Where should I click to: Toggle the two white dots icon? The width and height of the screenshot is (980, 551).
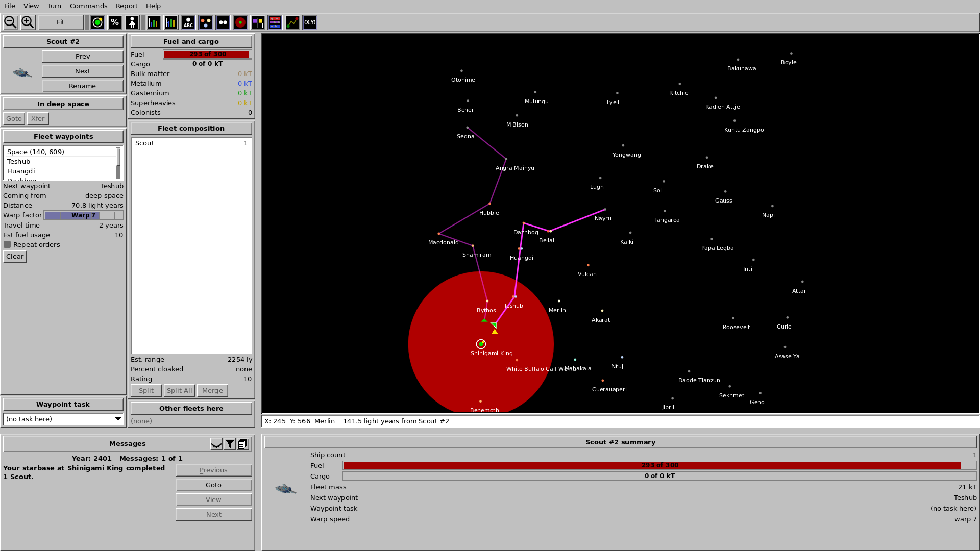pyautogui.click(x=223, y=22)
